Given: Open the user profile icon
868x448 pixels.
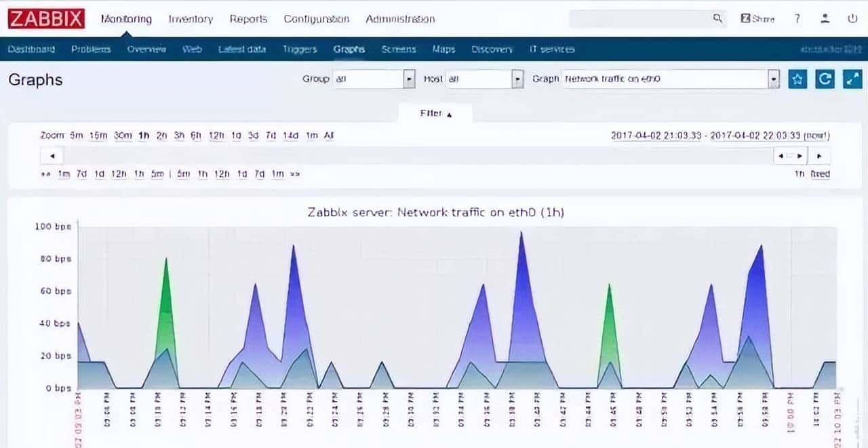Looking at the screenshot, I should click(825, 19).
